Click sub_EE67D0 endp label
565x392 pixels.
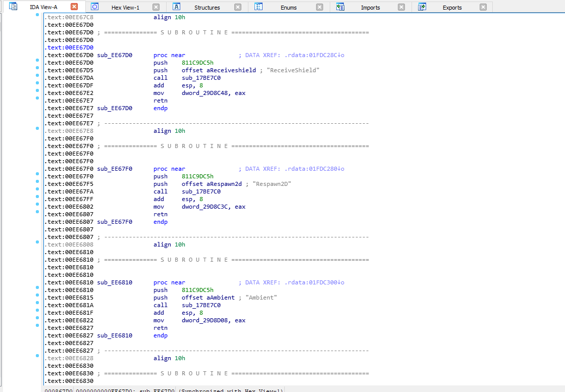115,108
